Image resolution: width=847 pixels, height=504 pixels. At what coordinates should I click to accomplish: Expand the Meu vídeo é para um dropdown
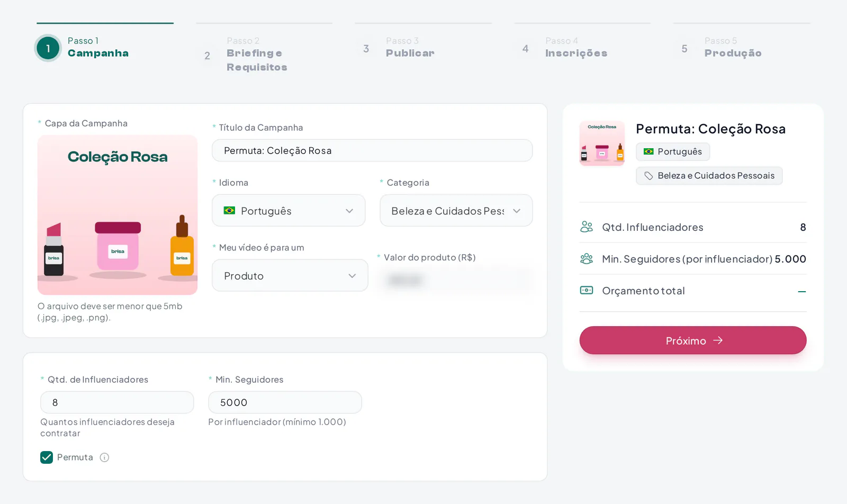tap(290, 275)
